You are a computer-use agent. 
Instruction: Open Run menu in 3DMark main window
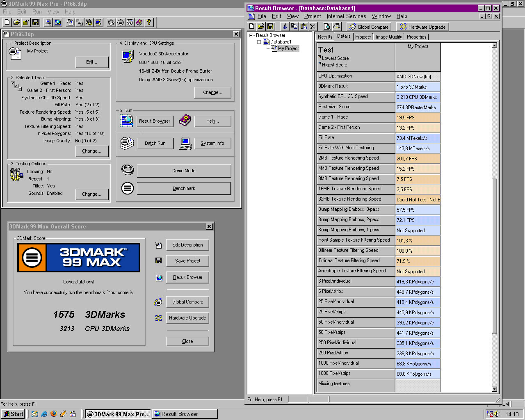(37, 12)
